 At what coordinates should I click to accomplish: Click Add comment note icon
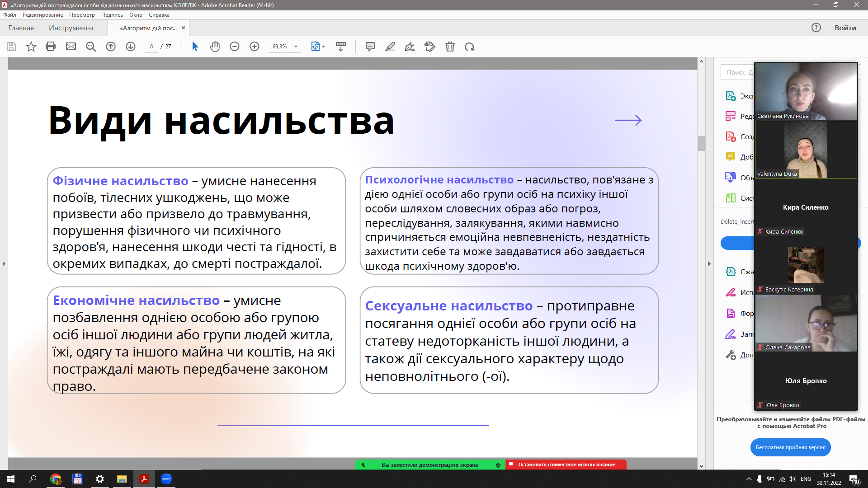click(370, 47)
